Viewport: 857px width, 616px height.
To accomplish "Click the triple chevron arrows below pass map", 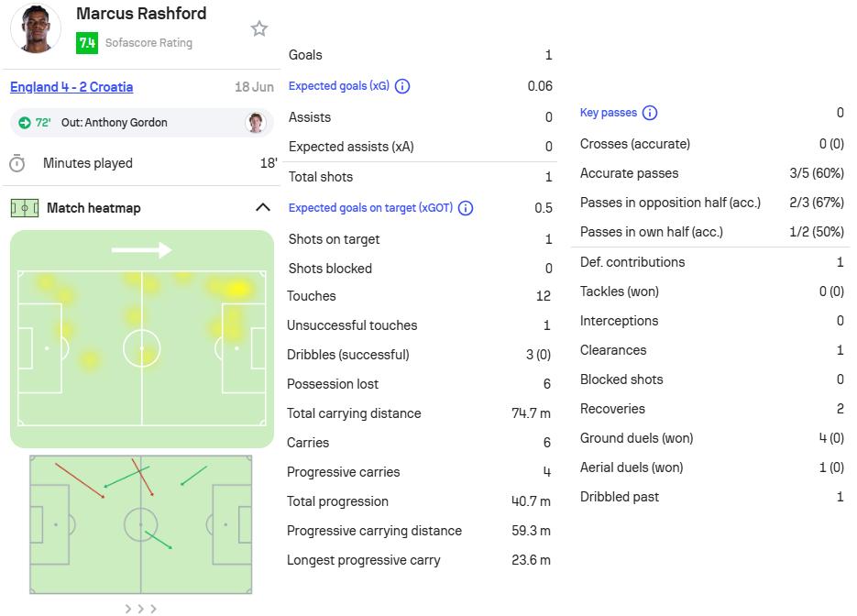I will click(x=140, y=609).
